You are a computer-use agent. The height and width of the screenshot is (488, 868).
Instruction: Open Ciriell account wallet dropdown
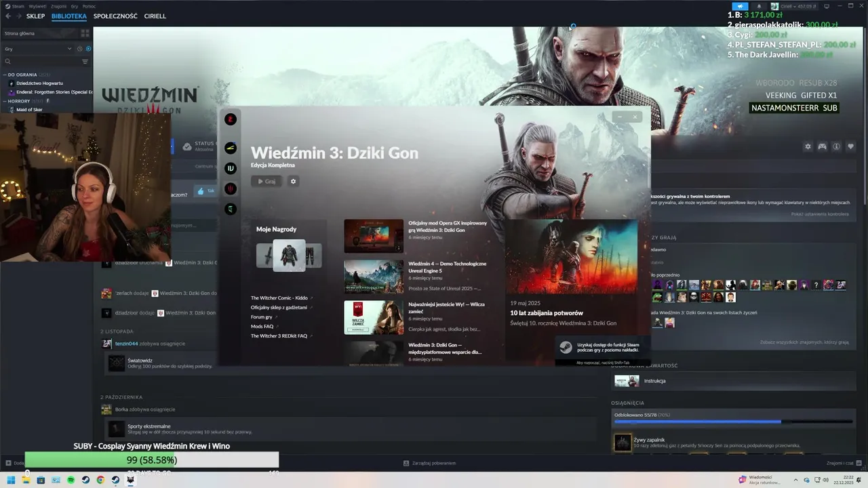(x=793, y=6)
